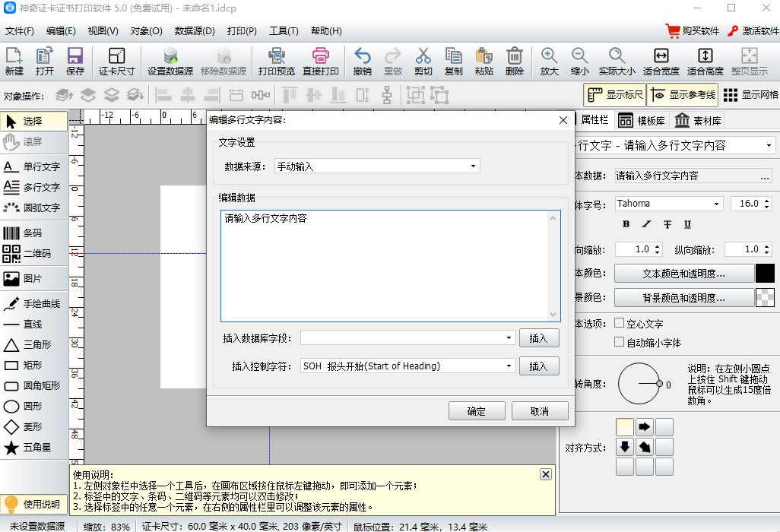Zoom in with the 放大 icon

[549, 61]
